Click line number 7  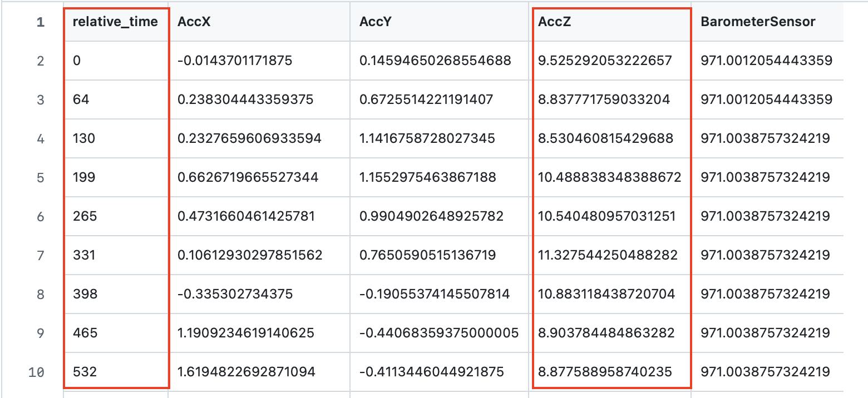coord(40,255)
